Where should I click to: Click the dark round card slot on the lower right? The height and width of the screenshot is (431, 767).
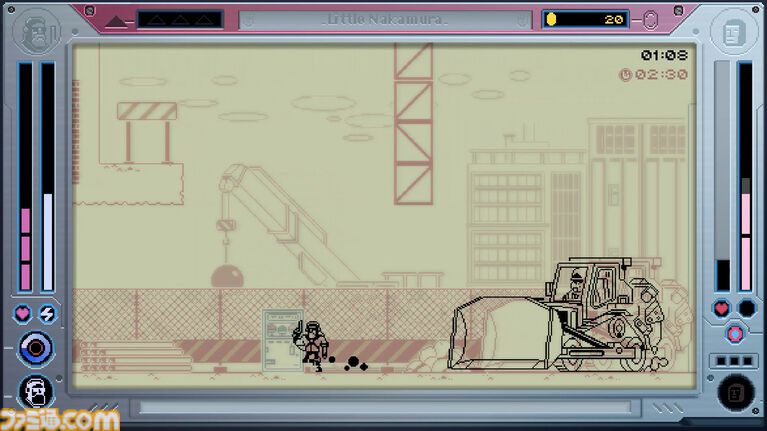click(x=736, y=392)
